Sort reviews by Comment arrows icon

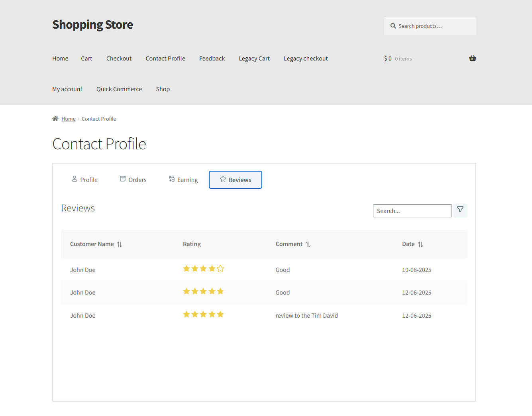pyautogui.click(x=308, y=244)
